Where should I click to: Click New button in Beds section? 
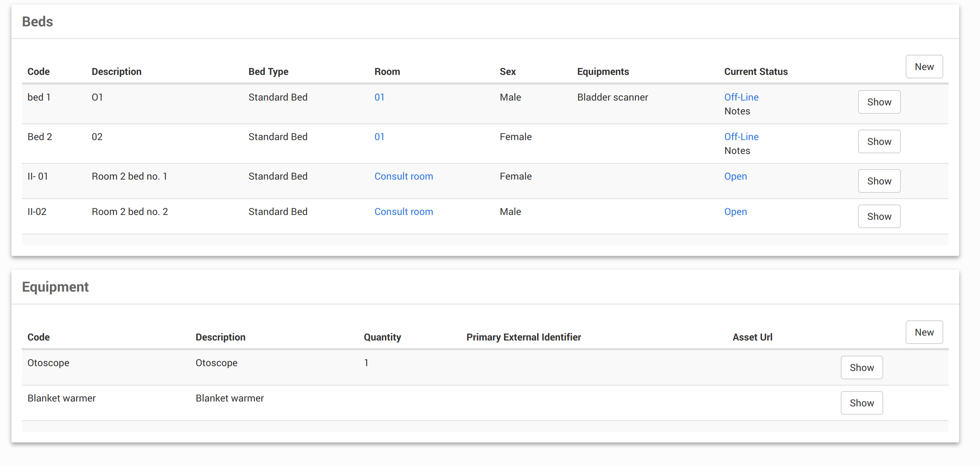click(x=924, y=67)
